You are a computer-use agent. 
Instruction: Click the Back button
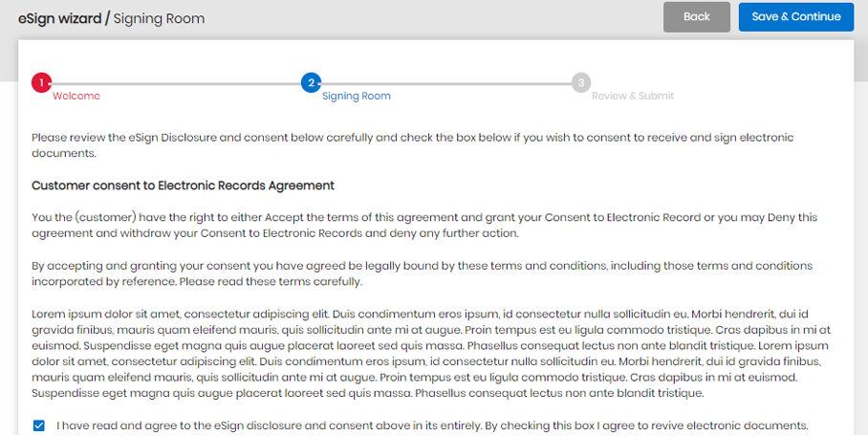696,16
